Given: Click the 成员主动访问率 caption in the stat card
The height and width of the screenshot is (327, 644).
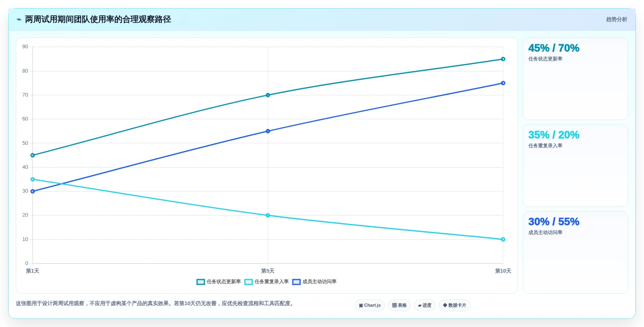Looking at the screenshot, I should click(545, 233).
